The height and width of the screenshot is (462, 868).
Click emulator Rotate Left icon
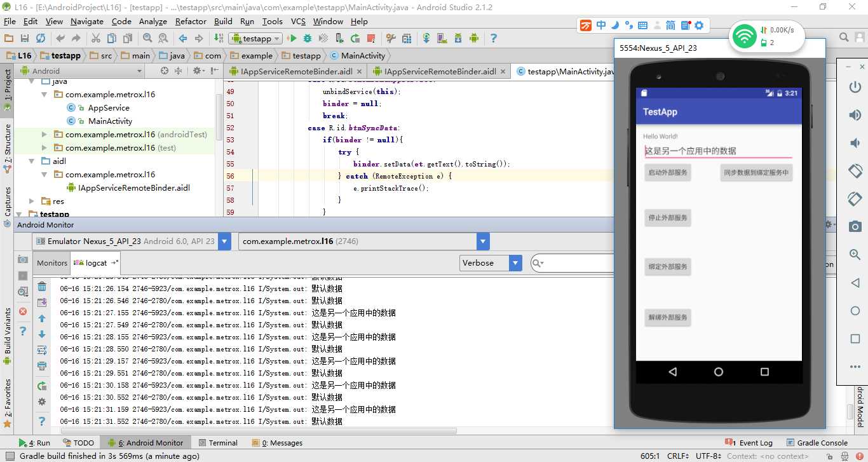(x=855, y=171)
